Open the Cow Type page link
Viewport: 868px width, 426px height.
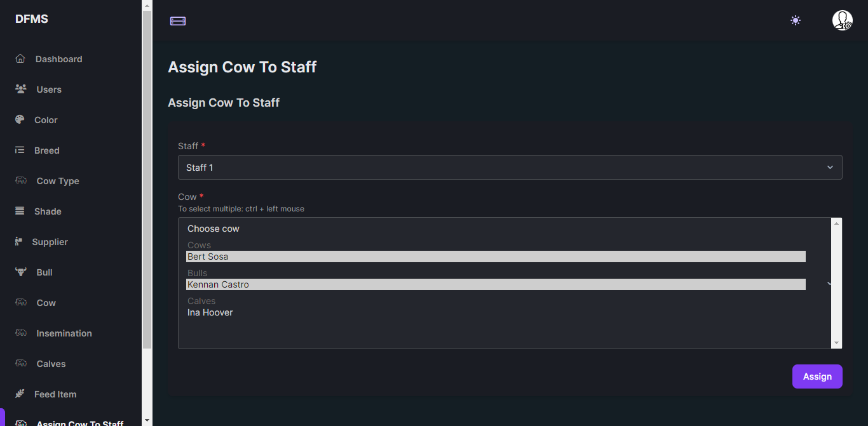pos(58,181)
